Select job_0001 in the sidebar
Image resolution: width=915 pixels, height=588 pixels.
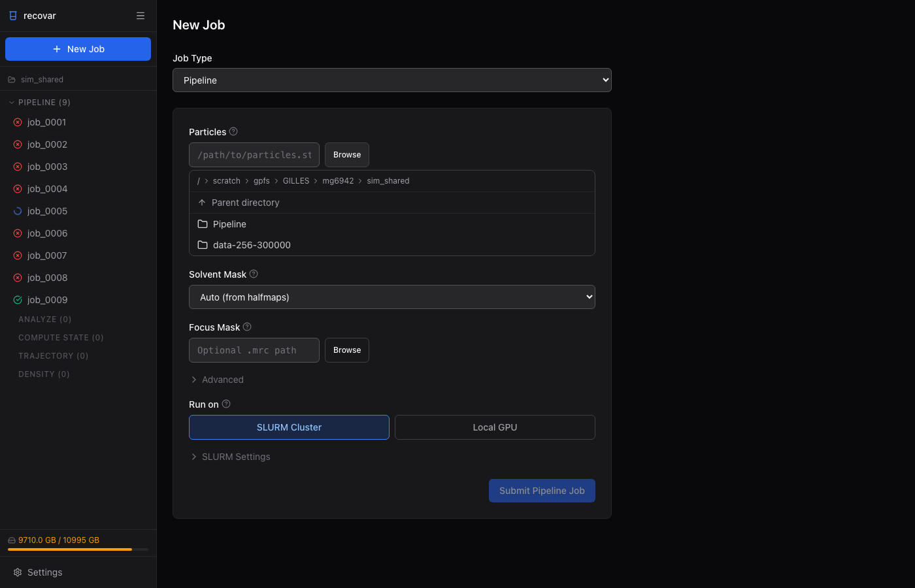click(78, 122)
